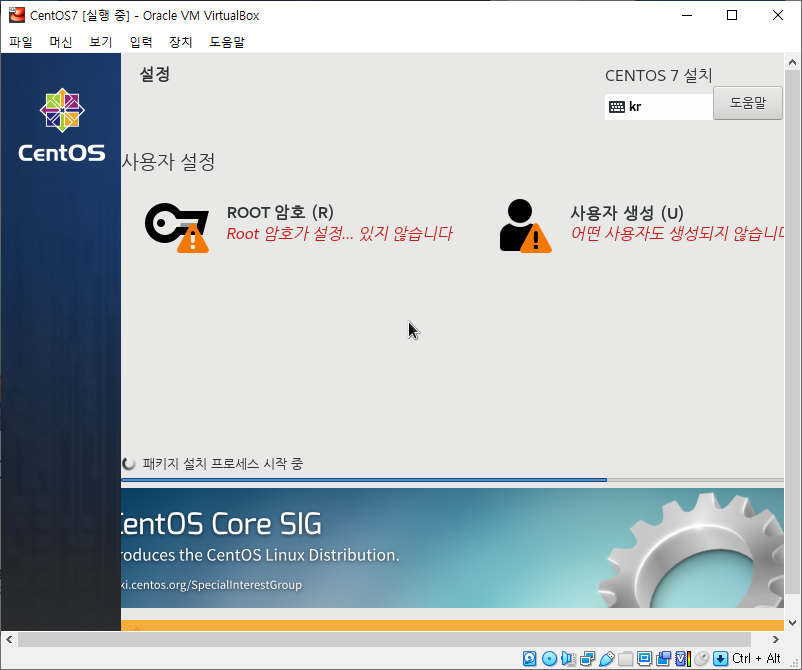The height and width of the screenshot is (670, 802).
Task: Click horizontal scrollbar left arrow
Action: 9,639
